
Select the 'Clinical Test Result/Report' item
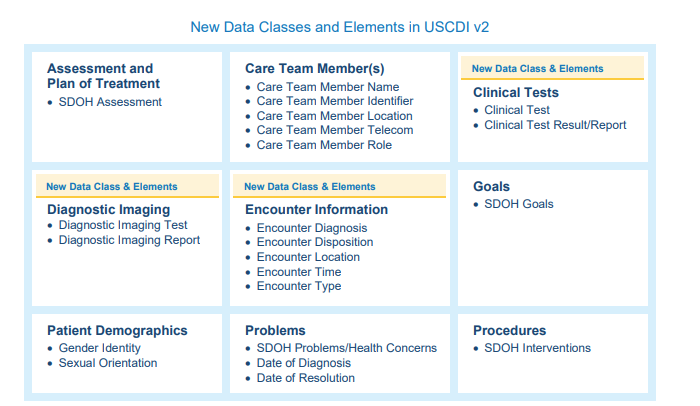[x=555, y=125]
